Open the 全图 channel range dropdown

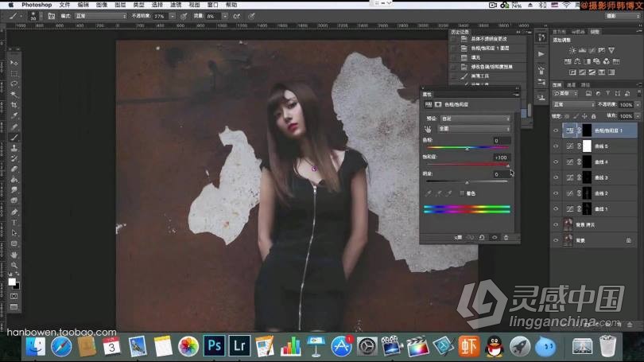tap(474, 129)
